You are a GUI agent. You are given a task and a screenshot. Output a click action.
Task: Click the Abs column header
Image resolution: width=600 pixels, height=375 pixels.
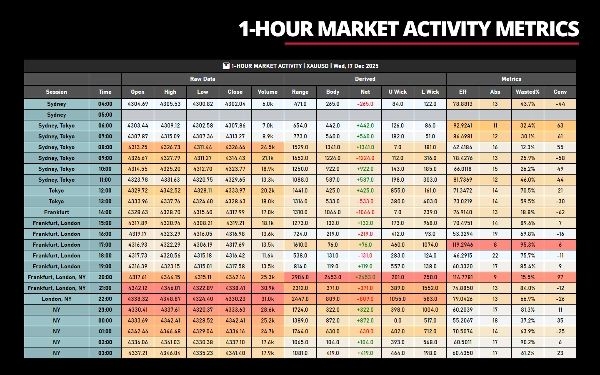[495, 92]
